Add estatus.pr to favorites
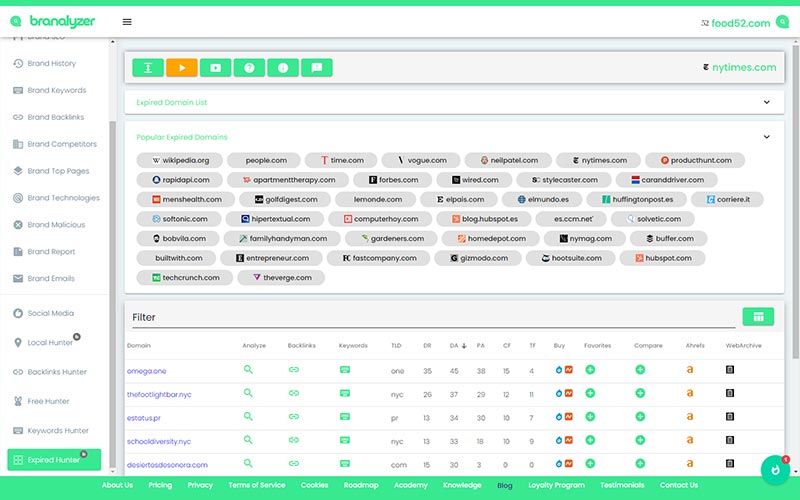The width and height of the screenshot is (800, 500). [590, 416]
